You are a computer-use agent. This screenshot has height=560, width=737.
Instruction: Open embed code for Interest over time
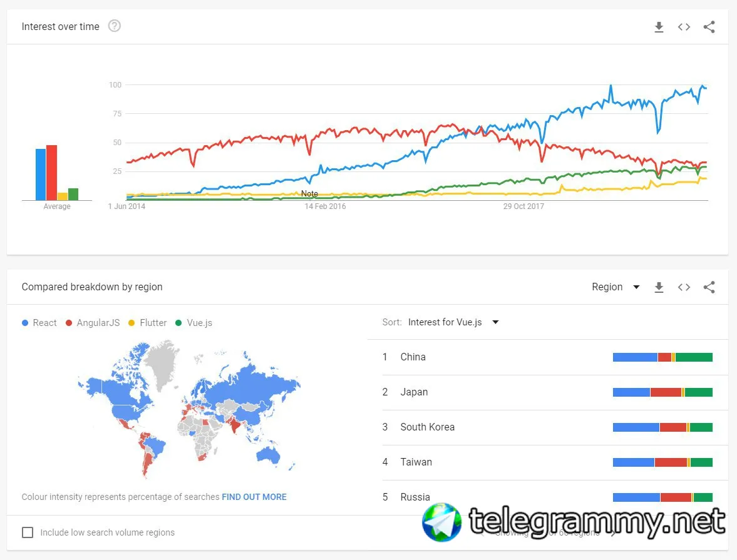(684, 27)
